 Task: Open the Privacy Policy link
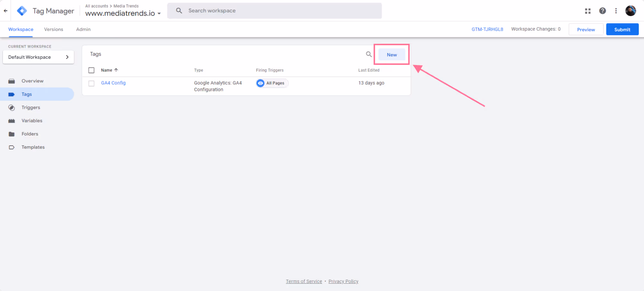point(343,281)
